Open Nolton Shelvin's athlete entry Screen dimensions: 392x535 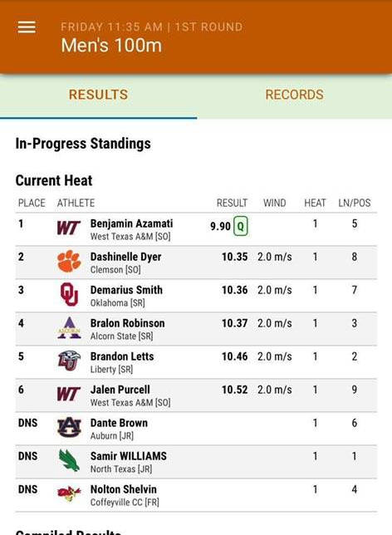pyautogui.click(x=123, y=489)
